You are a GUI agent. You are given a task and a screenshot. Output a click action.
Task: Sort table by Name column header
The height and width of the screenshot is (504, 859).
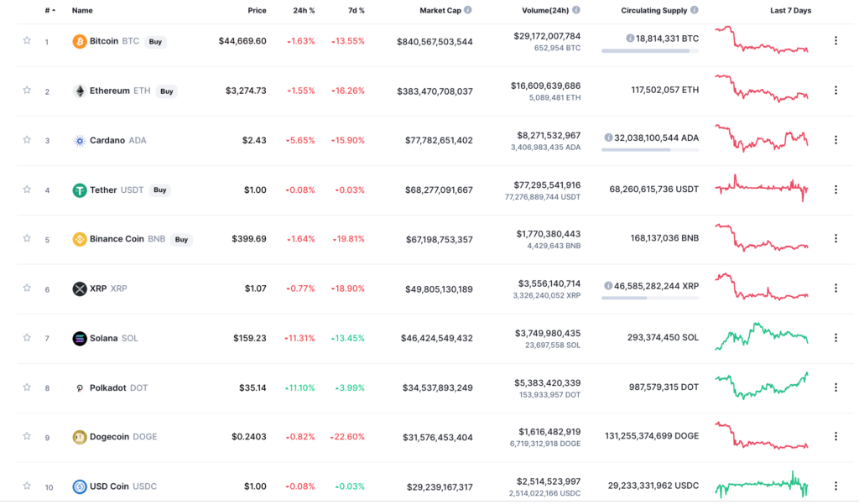[x=82, y=10]
